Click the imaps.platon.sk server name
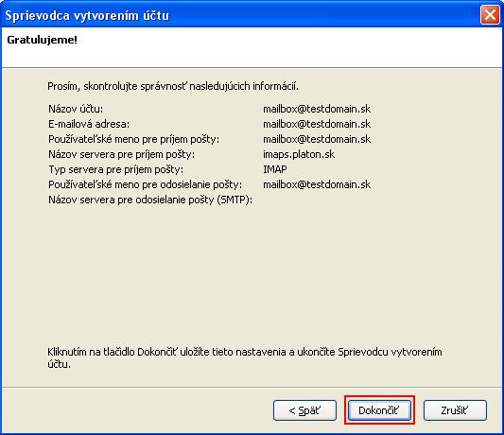Image resolution: width=504 pixels, height=435 pixels. coord(299,154)
